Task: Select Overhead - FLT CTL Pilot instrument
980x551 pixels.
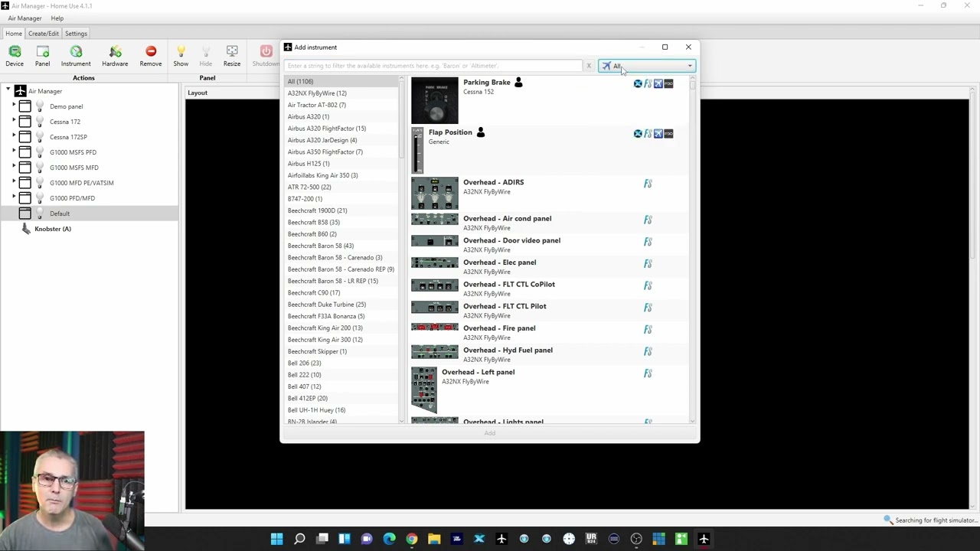Action: coord(550,310)
